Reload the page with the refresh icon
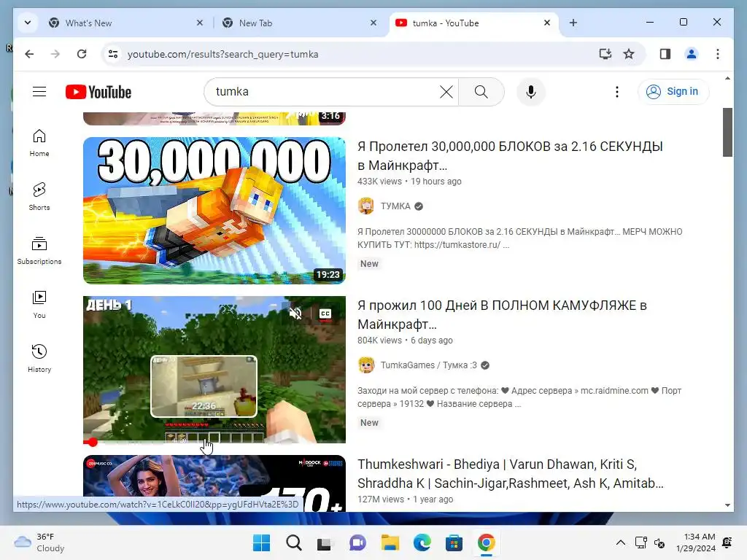The width and height of the screenshot is (747, 560). coord(82,54)
